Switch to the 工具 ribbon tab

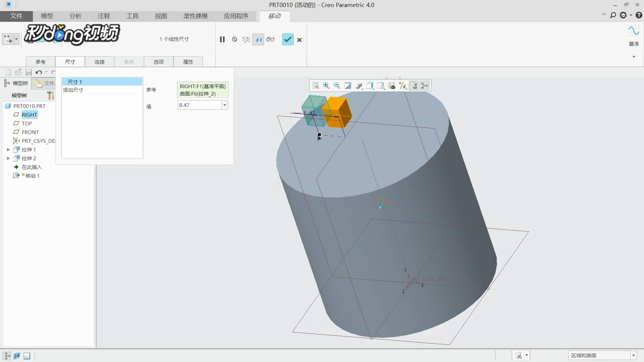point(132,16)
